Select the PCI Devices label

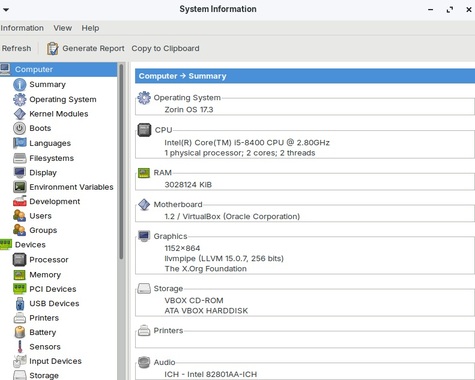tap(53, 289)
